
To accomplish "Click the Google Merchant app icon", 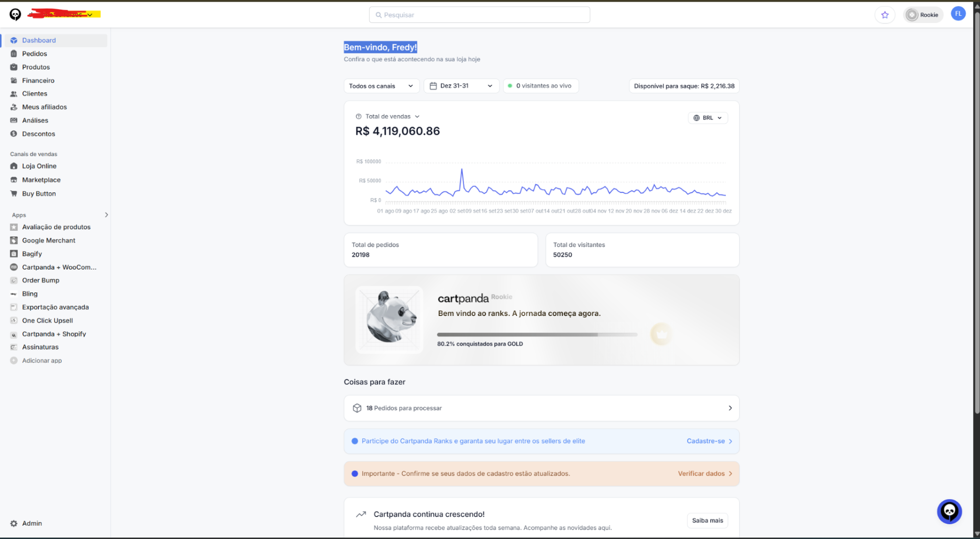I will 14,240.
